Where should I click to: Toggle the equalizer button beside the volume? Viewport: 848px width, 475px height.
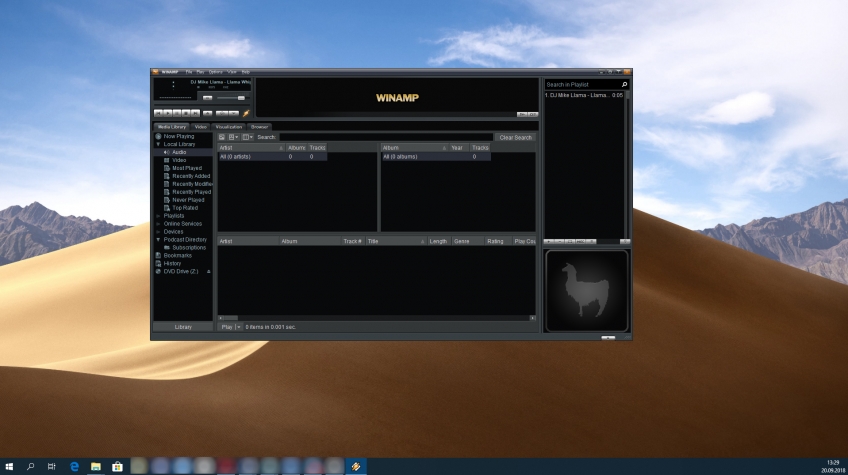tap(208, 98)
